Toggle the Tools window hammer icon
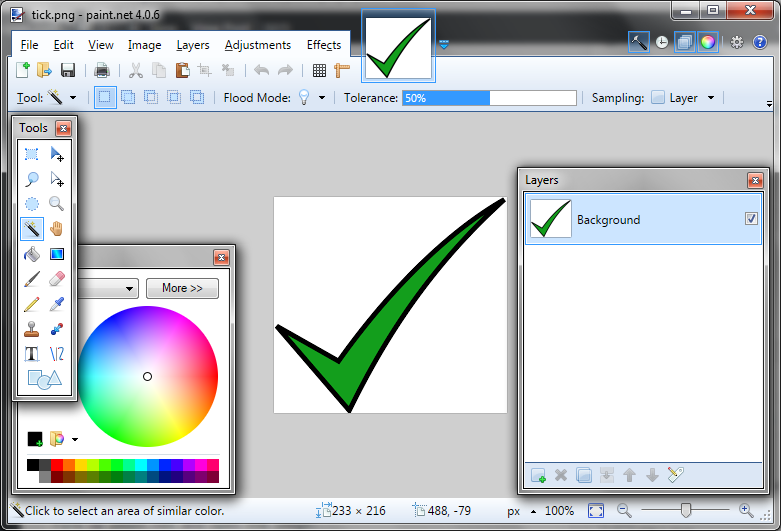The image size is (781, 531). (639, 42)
